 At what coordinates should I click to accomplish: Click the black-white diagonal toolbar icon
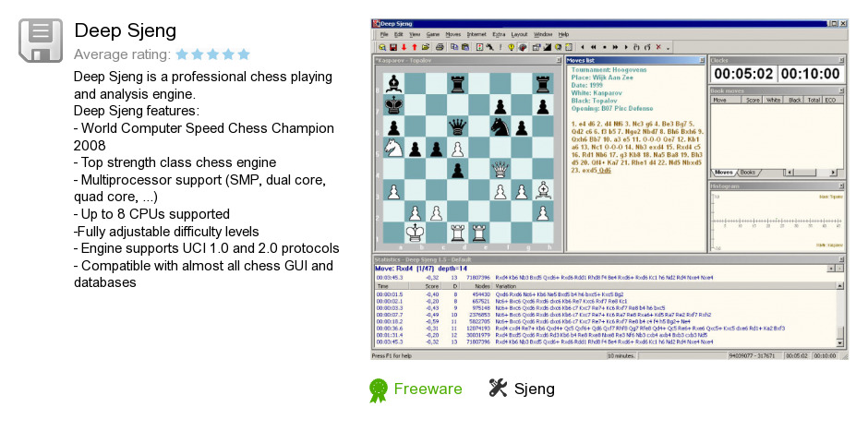coord(547,47)
